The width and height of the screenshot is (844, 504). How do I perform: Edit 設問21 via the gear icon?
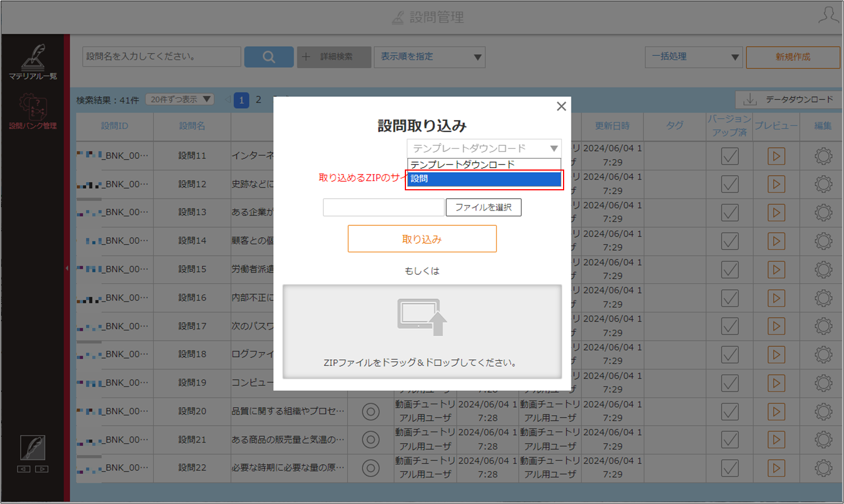[823, 440]
